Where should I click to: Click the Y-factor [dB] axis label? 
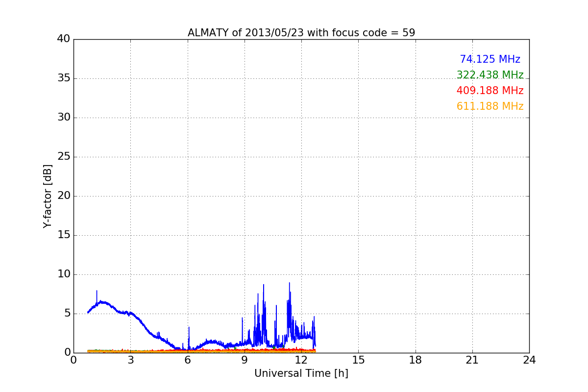[x=48, y=196]
